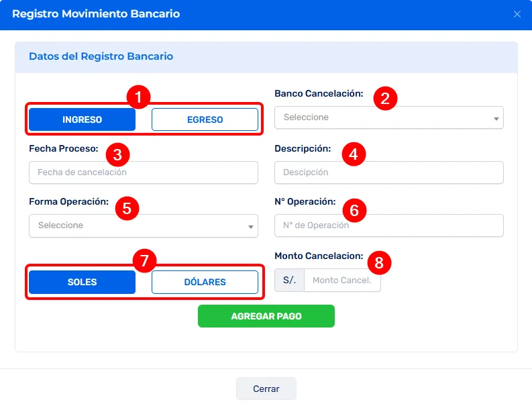Click the Cerrar button

click(x=266, y=389)
